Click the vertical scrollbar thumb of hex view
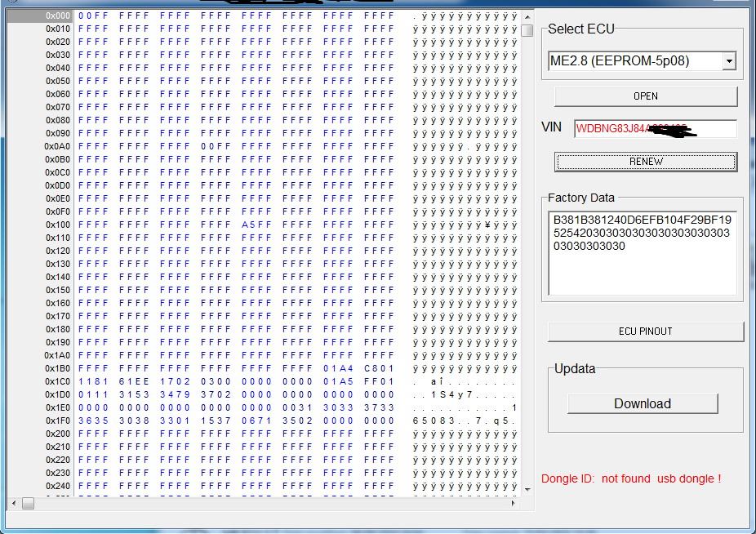This screenshot has height=534, width=756. pos(527,30)
